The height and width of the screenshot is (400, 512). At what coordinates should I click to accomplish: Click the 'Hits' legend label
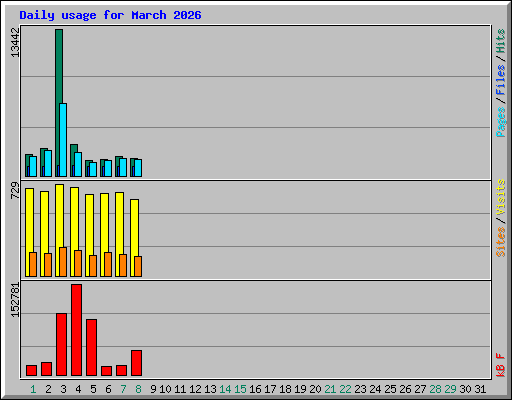point(500,41)
